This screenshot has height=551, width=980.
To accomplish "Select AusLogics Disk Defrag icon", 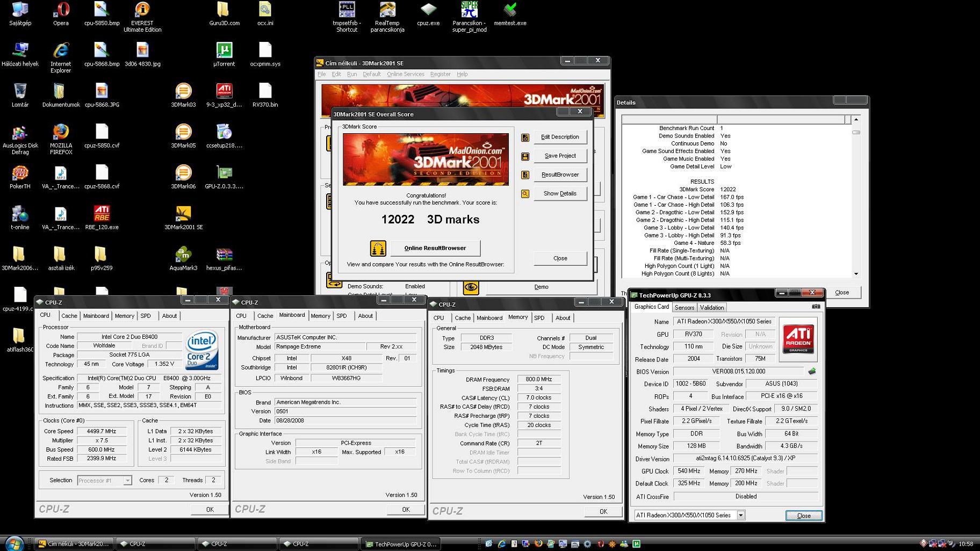I will pos(20,139).
